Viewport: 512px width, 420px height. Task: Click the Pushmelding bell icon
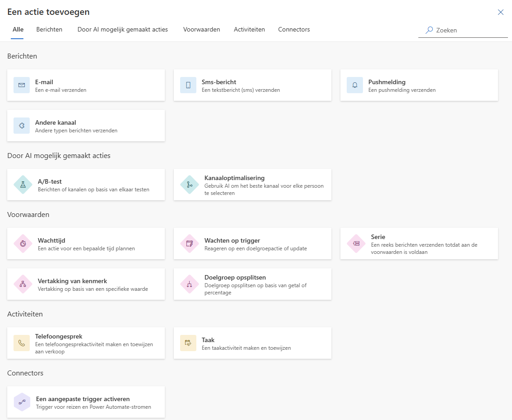(355, 85)
